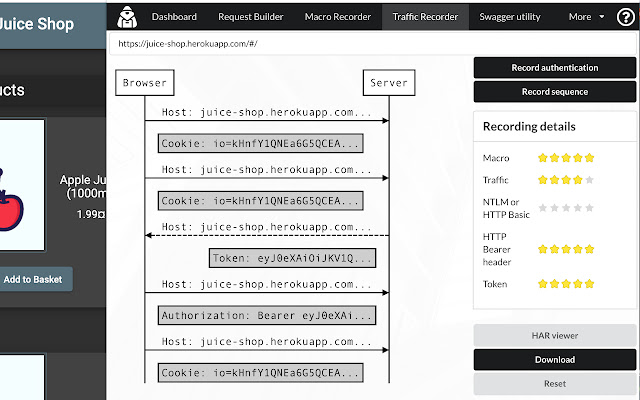Expand the More dropdown menu
Viewport: 640px width, 400px height.
click(586, 17)
